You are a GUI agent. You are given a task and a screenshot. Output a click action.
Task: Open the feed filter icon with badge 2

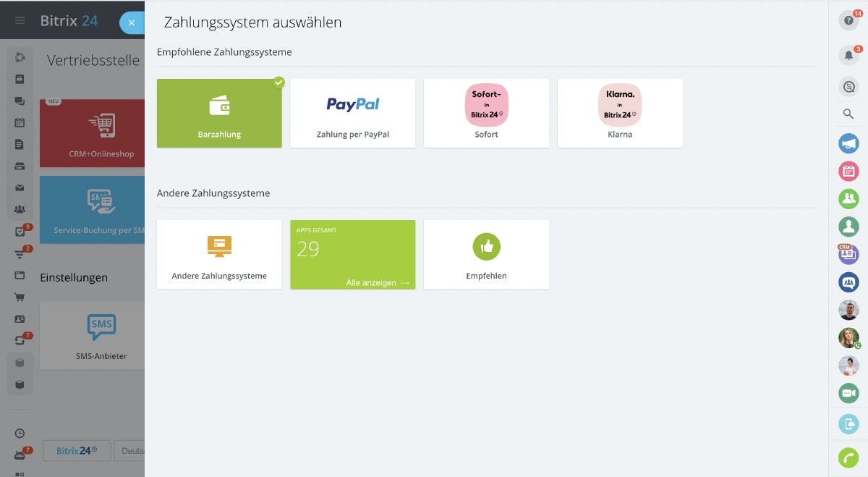(x=20, y=253)
